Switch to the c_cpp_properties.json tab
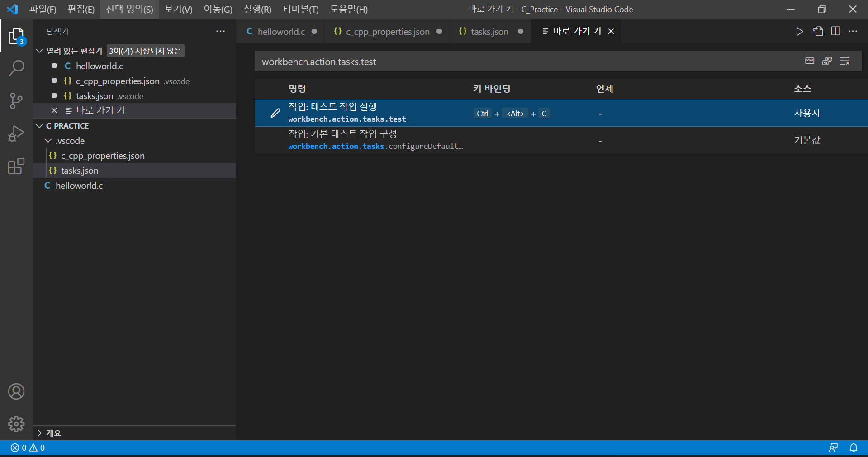The height and width of the screenshot is (457, 868). pos(387,31)
